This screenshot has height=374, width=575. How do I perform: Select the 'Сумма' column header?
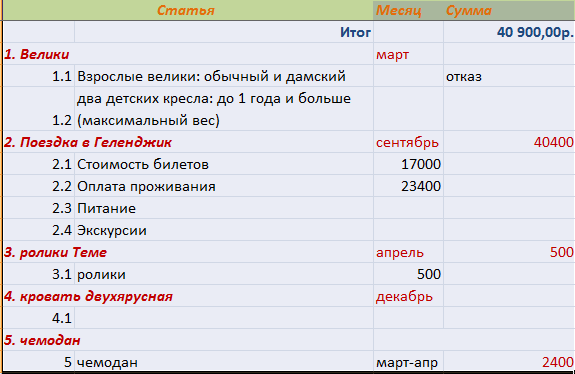[509, 10]
